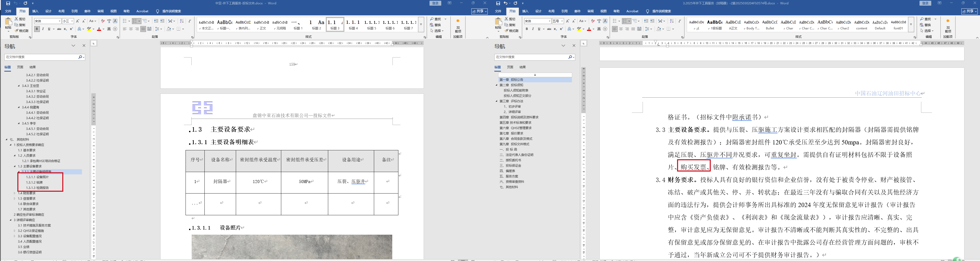
Task: Open 插入 ribbon tab in left Word window
Action: tap(35, 12)
